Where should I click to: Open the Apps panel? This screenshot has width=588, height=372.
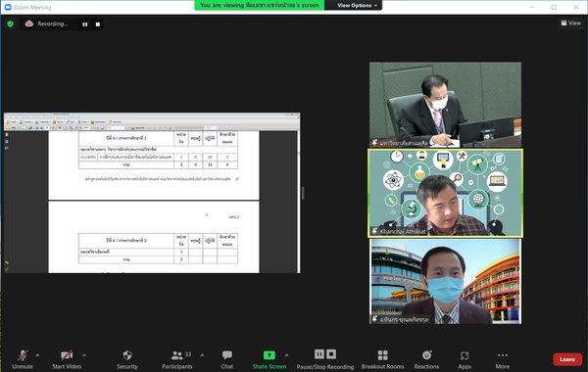click(x=465, y=359)
